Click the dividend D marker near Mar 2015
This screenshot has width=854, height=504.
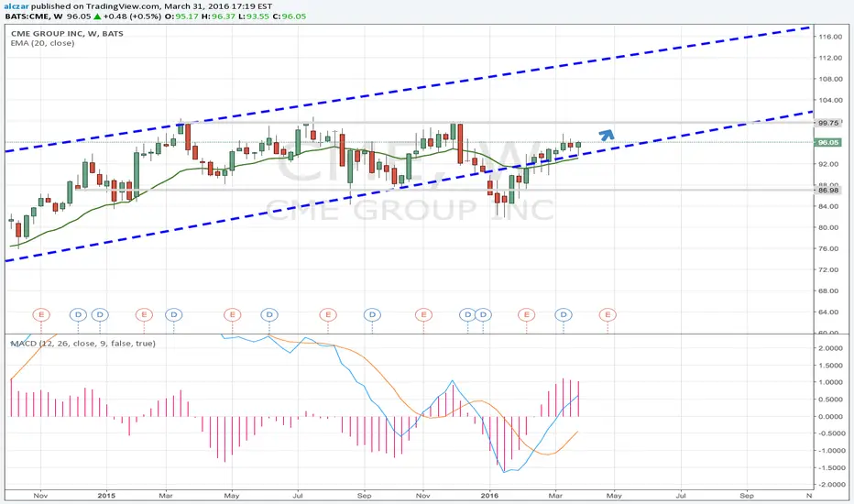[174, 314]
